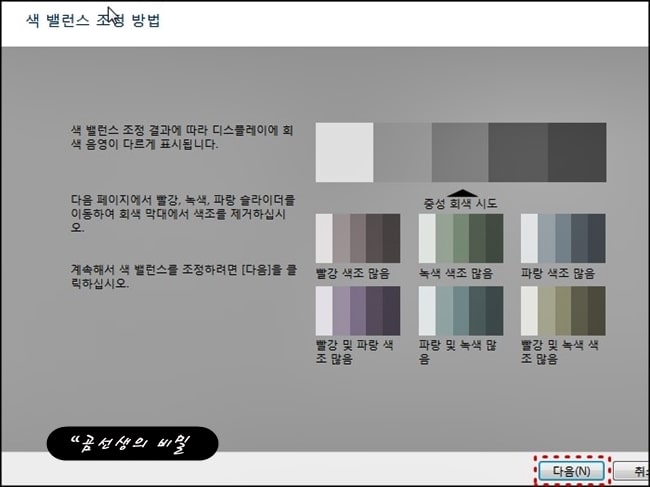Image resolution: width=650 pixels, height=487 pixels.
Task: Click the large neutral gray sample bar
Action: (461, 152)
